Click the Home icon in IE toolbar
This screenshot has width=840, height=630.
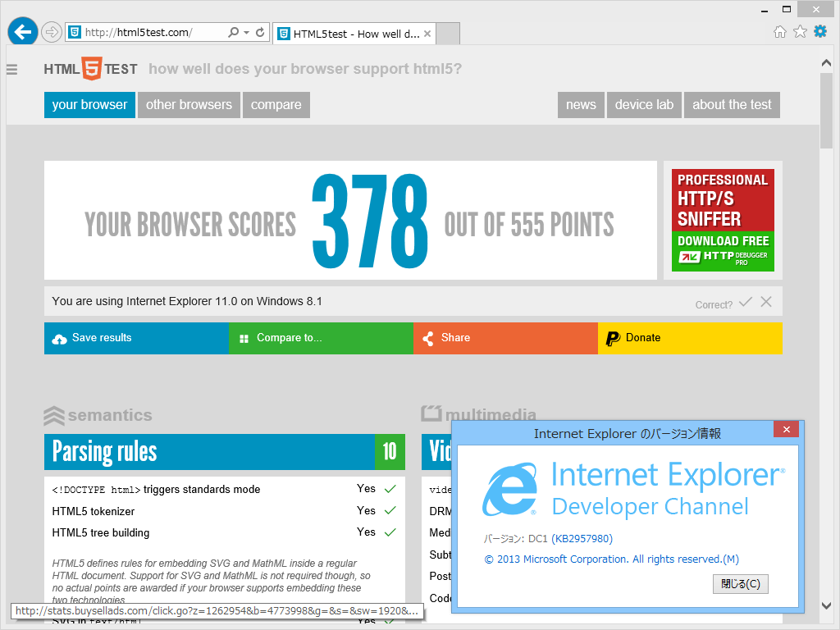click(x=780, y=32)
